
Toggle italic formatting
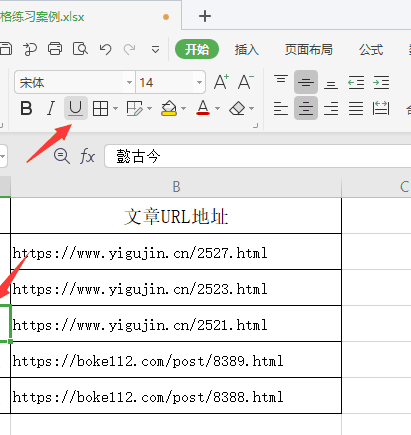51,108
